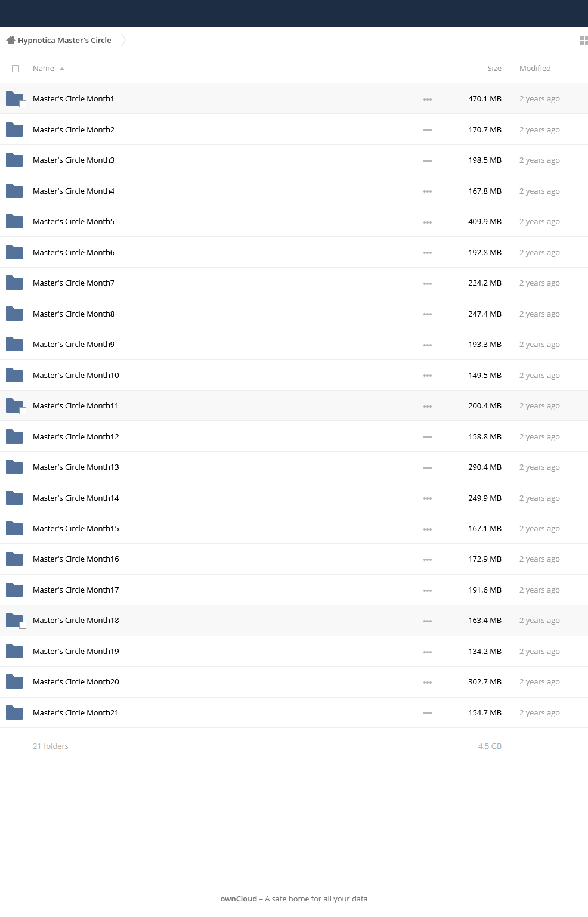Switch to grid view icon
This screenshot has height=917, width=588.
[584, 41]
